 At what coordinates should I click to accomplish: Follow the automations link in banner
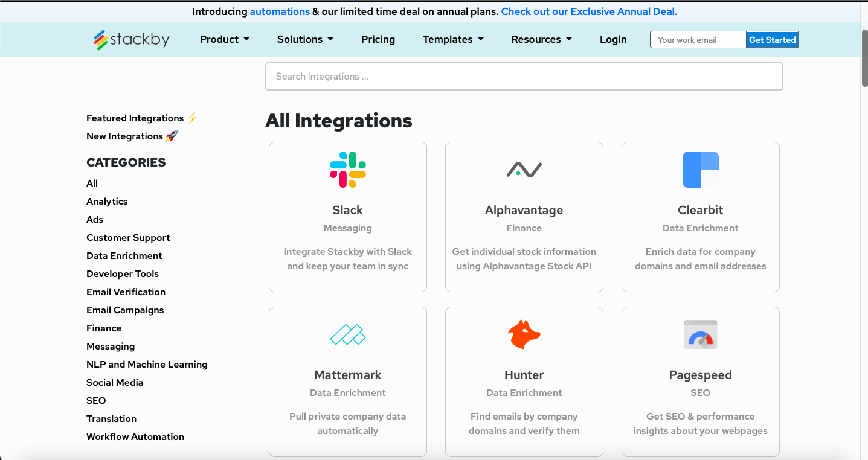click(x=280, y=11)
